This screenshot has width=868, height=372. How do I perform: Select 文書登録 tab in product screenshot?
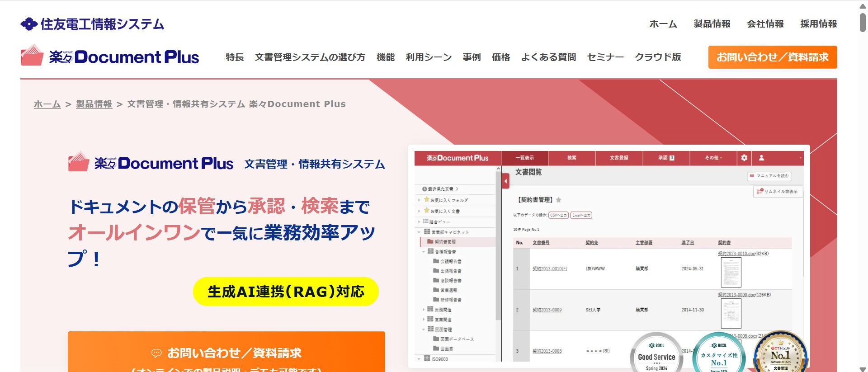(x=619, y=158)
